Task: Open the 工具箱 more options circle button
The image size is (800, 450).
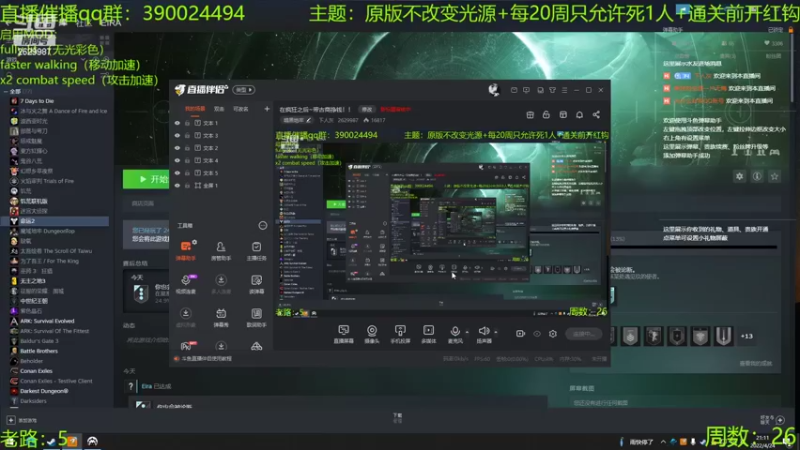Action: tap(263, 226)
